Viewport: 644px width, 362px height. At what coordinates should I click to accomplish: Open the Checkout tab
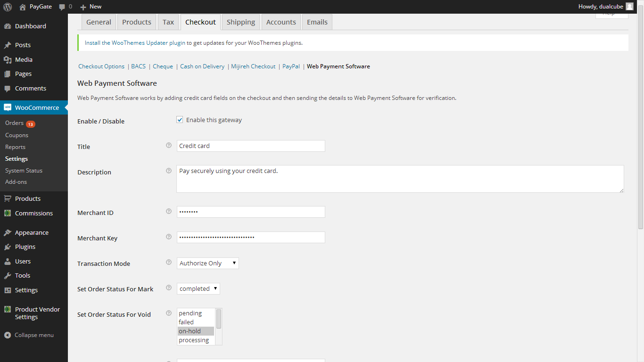[x=200, y=22]
